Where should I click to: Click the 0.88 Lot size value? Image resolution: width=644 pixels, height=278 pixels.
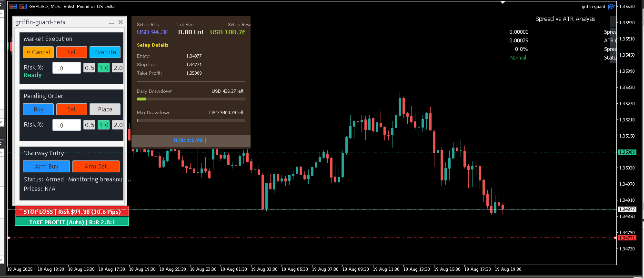191,32
